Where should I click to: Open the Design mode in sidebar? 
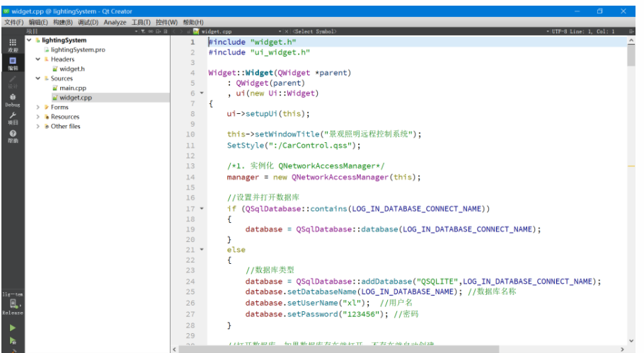(x=13, y=81)
